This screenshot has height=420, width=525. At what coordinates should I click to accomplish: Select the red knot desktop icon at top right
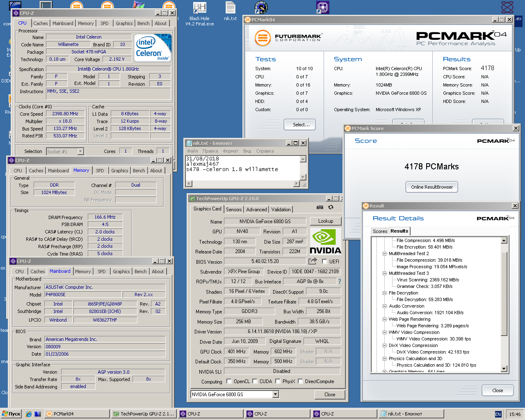click(x=507, y=7)
